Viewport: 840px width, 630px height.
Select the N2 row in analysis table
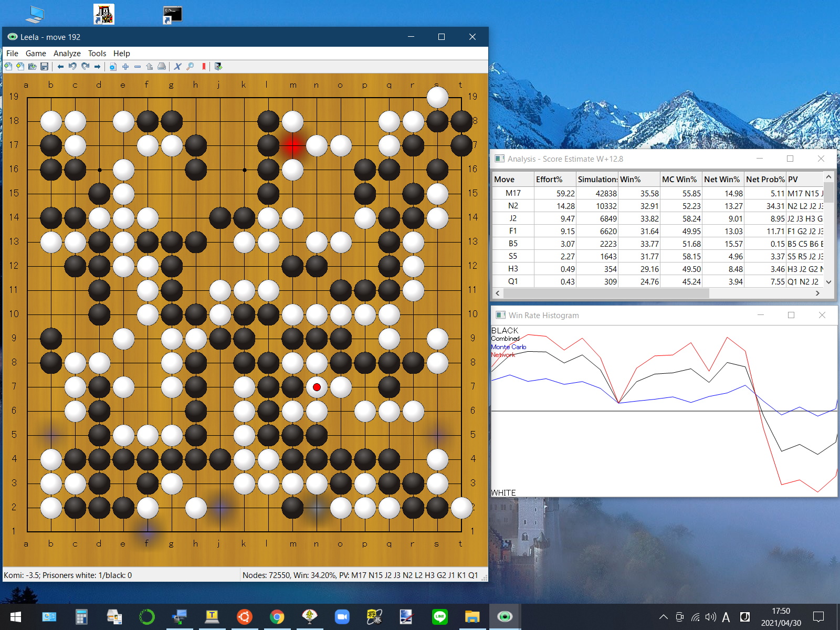513,206
